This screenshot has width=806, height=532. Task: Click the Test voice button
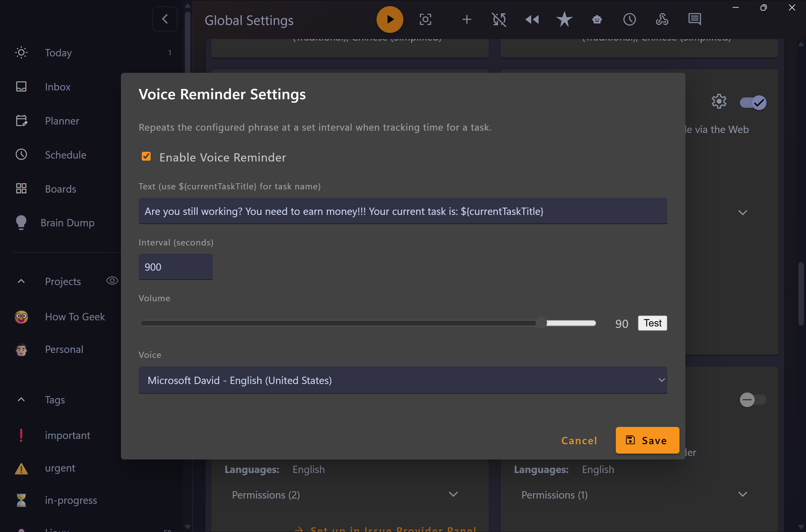(x=652, y=323)
